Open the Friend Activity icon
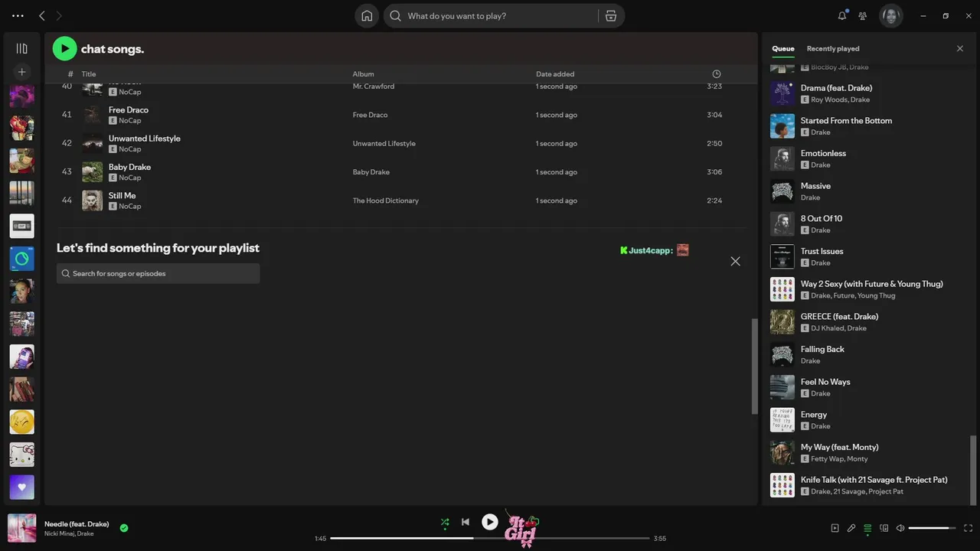980x551 pixels. click(x=863, y=15)
